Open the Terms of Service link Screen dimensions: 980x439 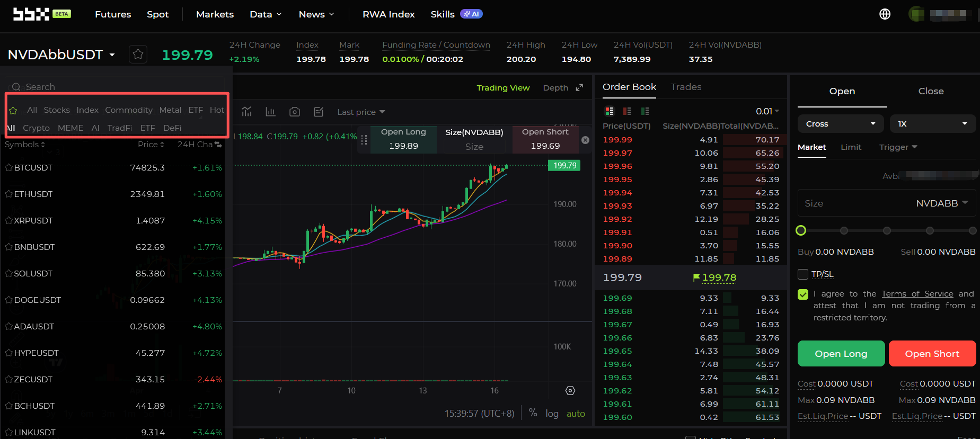click(x=917, y=294)
